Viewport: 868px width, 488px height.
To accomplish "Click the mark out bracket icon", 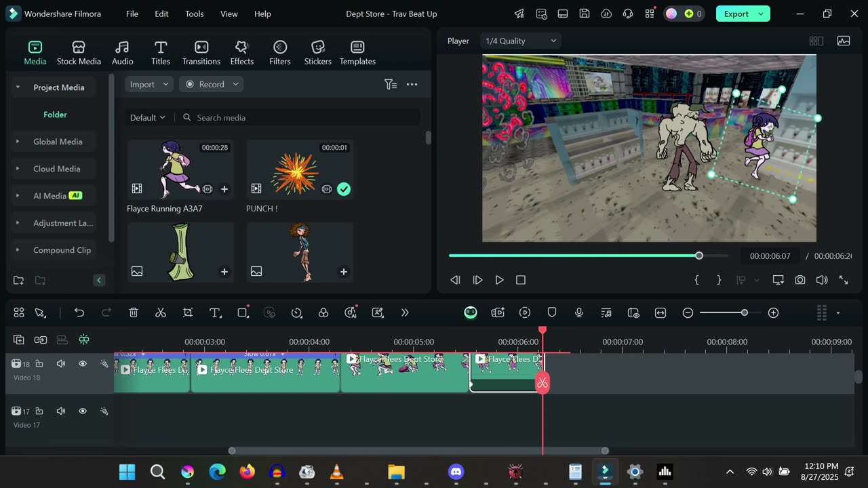I will 719,280.
